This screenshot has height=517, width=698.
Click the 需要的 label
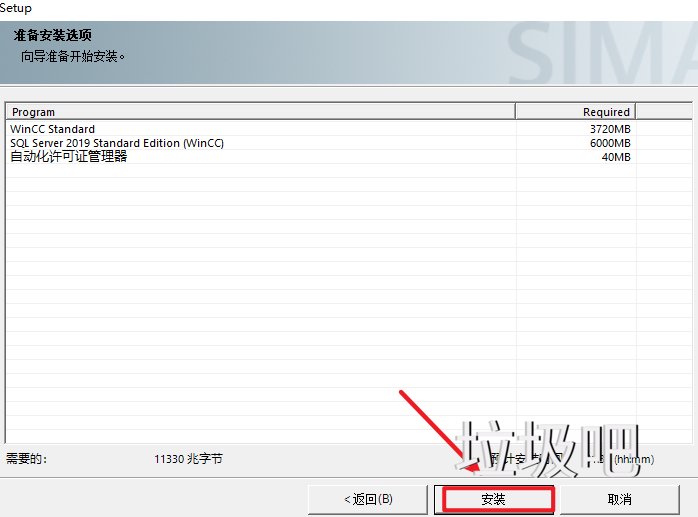tap(27, 459)
